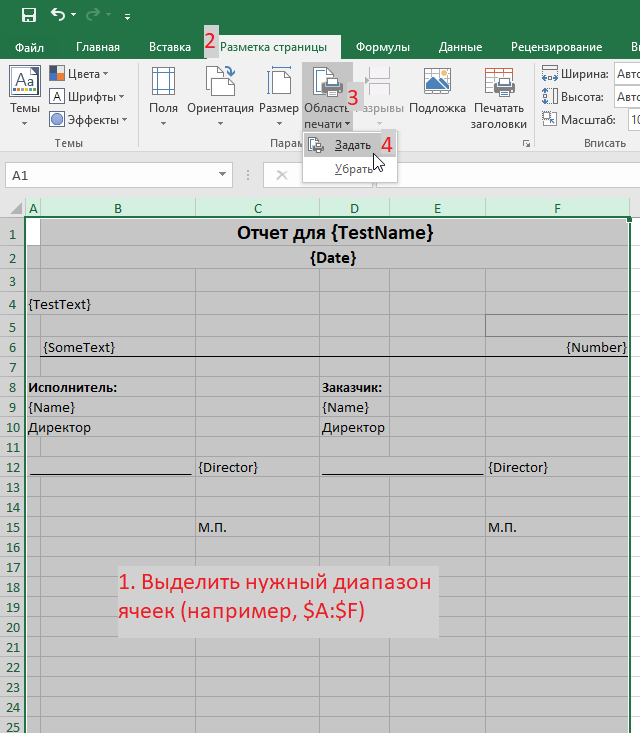The height and width of the screenshot is (733, 640).
Task: Click the Undo arrow icon
Action: (58, 14)
